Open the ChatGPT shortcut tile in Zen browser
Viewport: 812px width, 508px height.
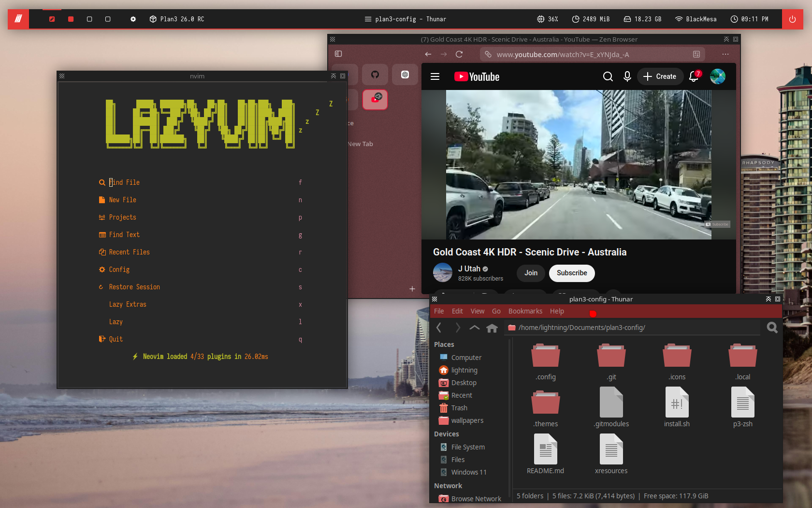point(405,75)
